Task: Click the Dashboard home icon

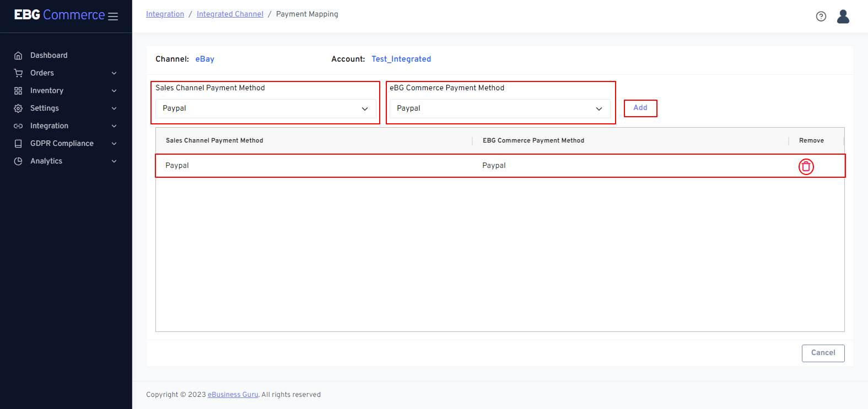Action: point(18,56)
